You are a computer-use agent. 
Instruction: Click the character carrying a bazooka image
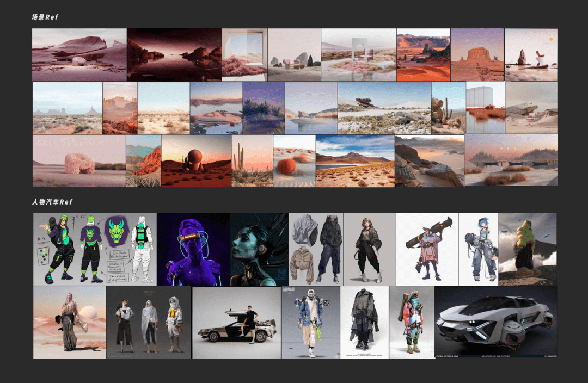426,249
